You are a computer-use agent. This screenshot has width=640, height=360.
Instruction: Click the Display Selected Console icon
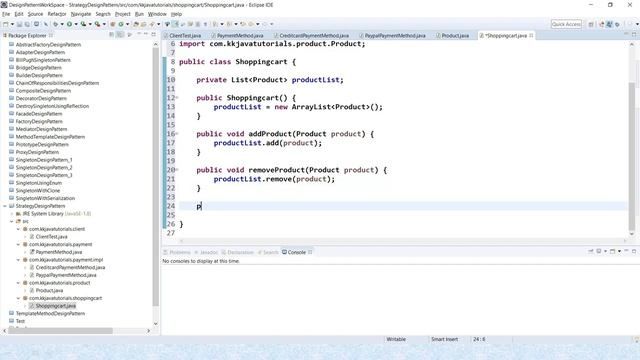[x=598, y=251]
